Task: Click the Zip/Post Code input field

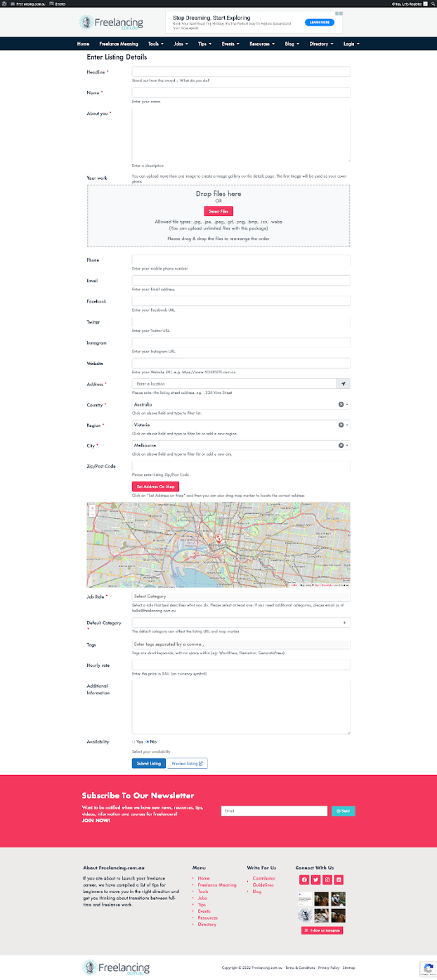Action: [x=241, y=466]
